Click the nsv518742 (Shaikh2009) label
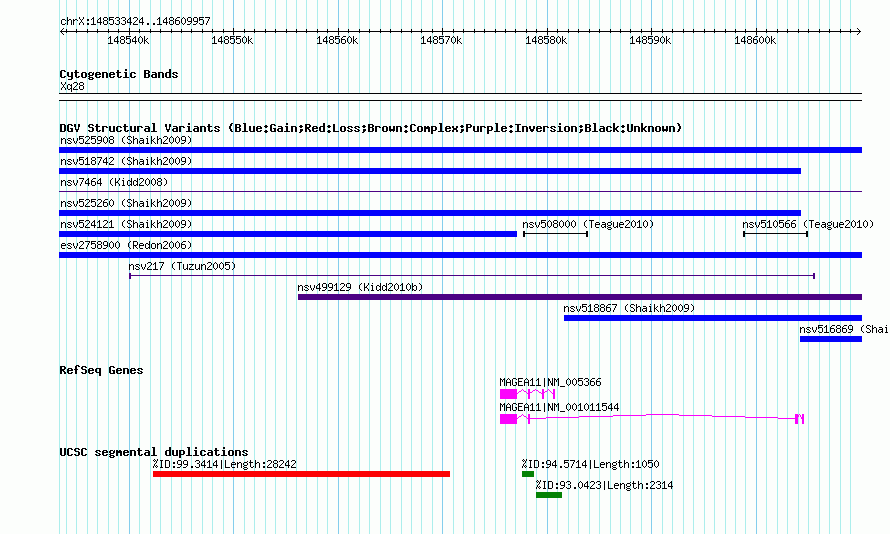Viewport: 890px width, 534px height. click(x=126, y=161)
